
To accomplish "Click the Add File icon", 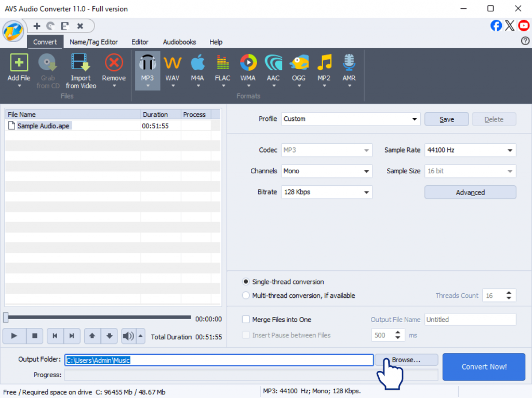I will point(19,63).
